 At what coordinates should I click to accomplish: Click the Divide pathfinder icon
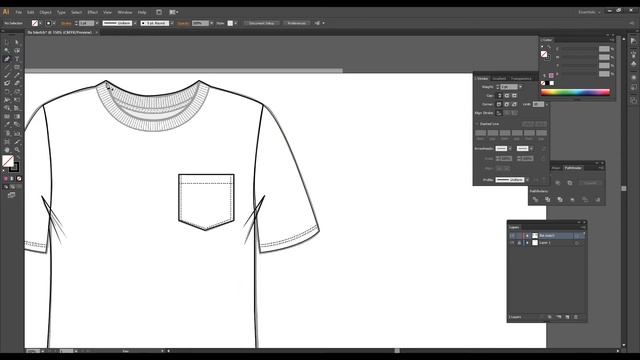535,199
